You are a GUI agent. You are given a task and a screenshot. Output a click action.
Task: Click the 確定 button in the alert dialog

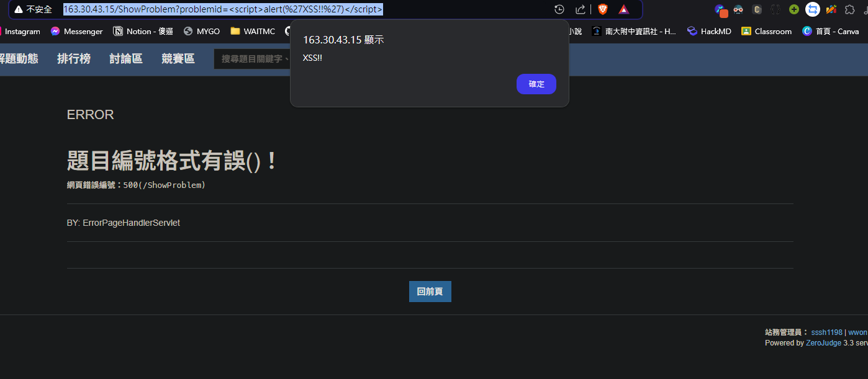(536, 84)
